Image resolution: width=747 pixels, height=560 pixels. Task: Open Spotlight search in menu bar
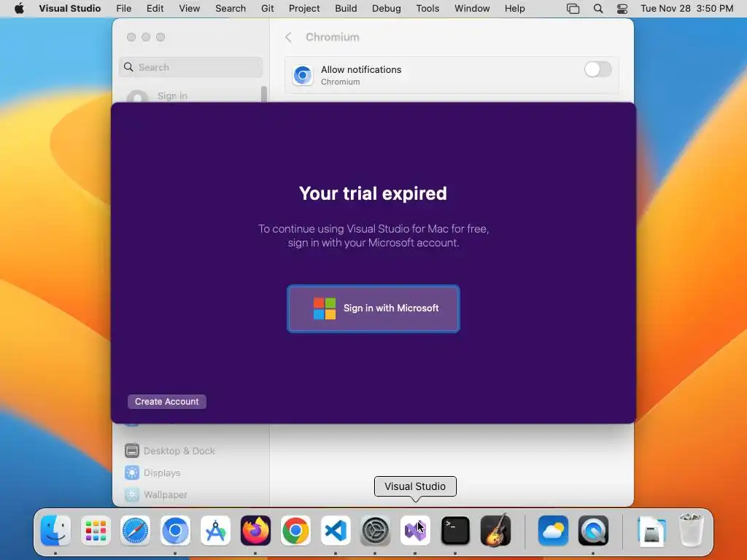click(598, 8)
